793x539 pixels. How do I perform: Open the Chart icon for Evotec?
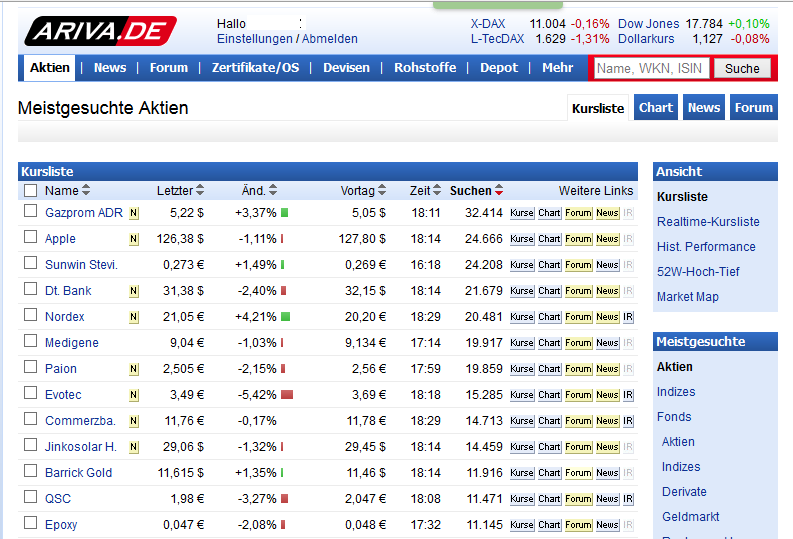click(549, 395)
